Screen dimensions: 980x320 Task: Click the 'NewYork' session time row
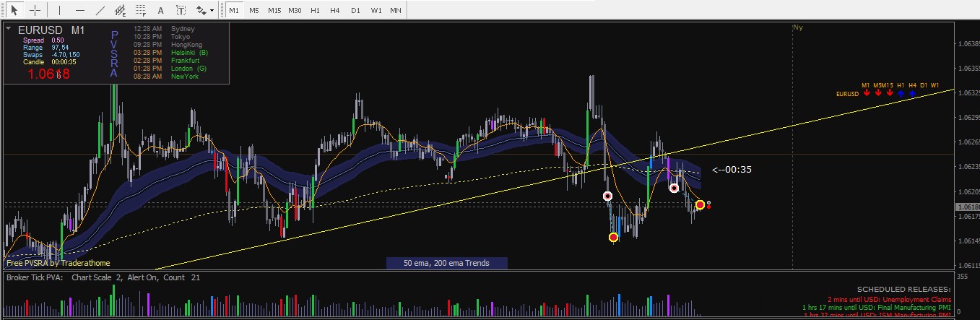166,76
